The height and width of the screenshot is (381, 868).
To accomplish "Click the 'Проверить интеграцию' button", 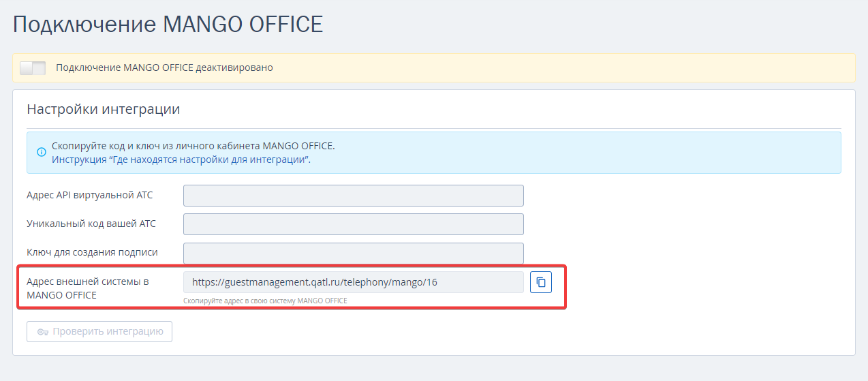I will click(99, 331).
